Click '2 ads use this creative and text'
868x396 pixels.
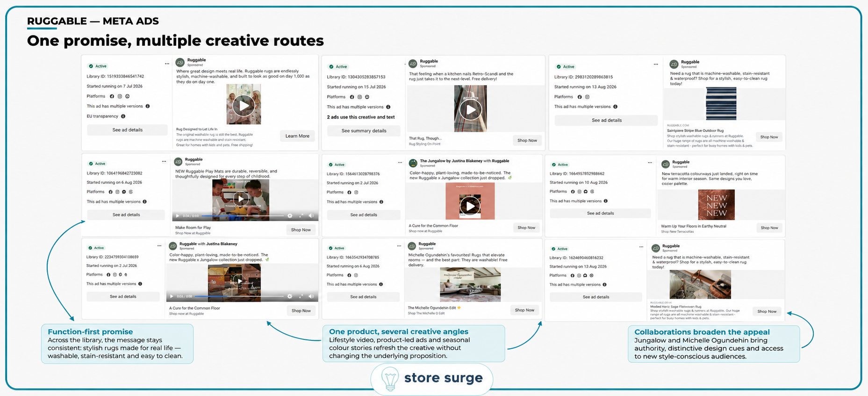point(361,117)
